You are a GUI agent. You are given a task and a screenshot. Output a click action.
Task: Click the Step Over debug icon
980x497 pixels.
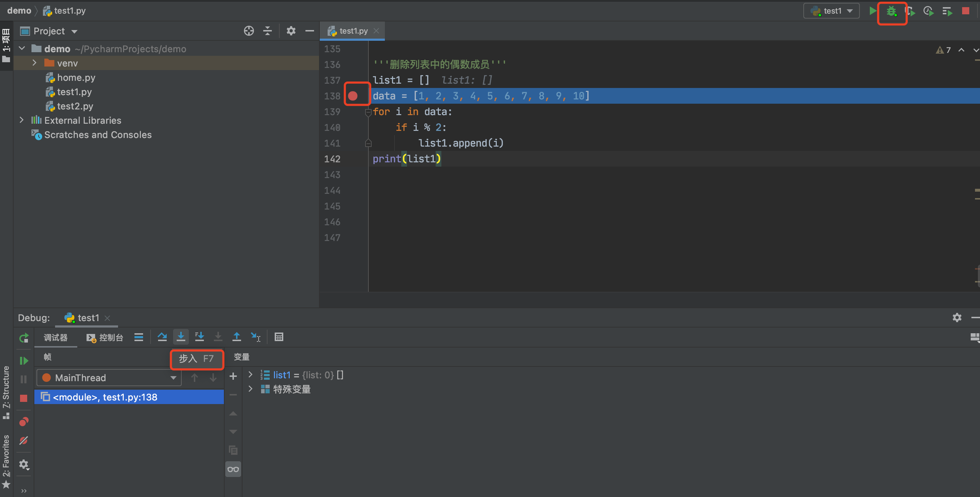click(162, 337)
